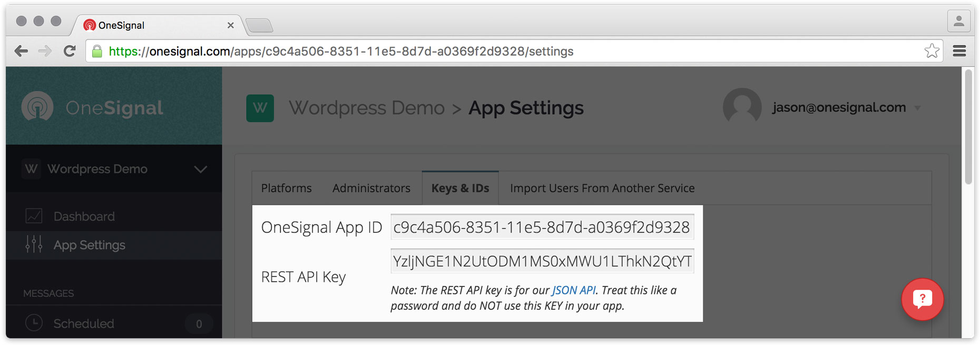
Task: Open the Administrators tab
Action: click(x=371, y=188)
